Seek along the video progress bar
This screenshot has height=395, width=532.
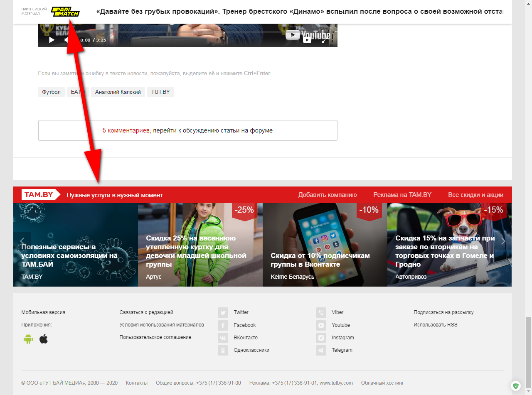[x=188, y=32]
